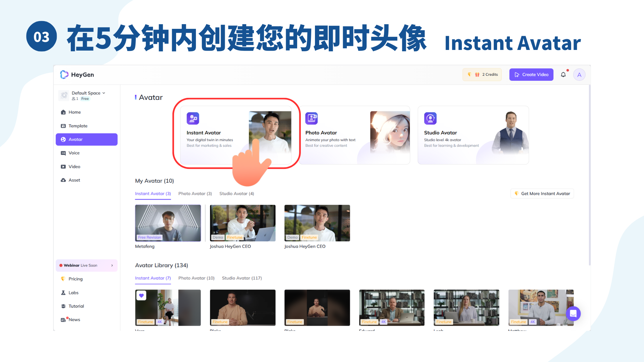The height and width of the screenshot is (362, 644).
Task: Click the 2 Credits button
Action: (x=482, y=75)
